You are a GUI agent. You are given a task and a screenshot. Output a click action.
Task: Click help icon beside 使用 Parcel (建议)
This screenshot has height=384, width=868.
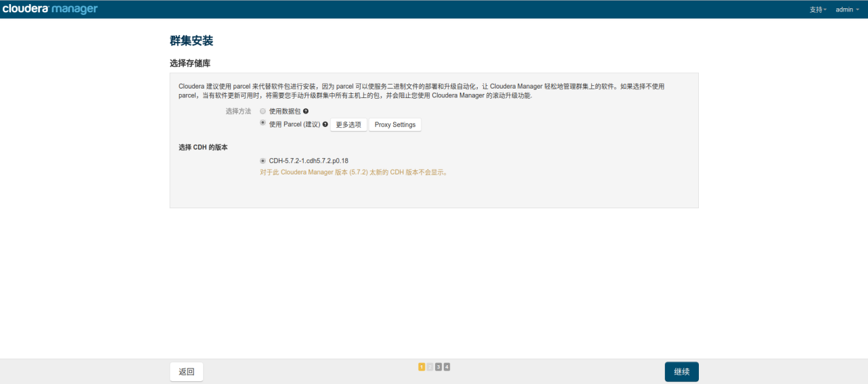[325, 124]
